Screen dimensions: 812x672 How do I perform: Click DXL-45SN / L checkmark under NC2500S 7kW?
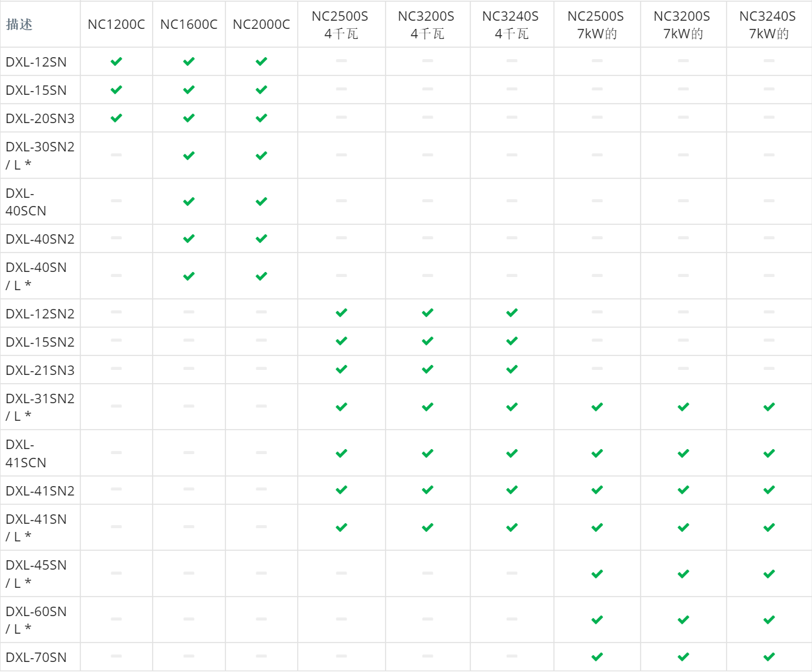click(x=597, y=574)
